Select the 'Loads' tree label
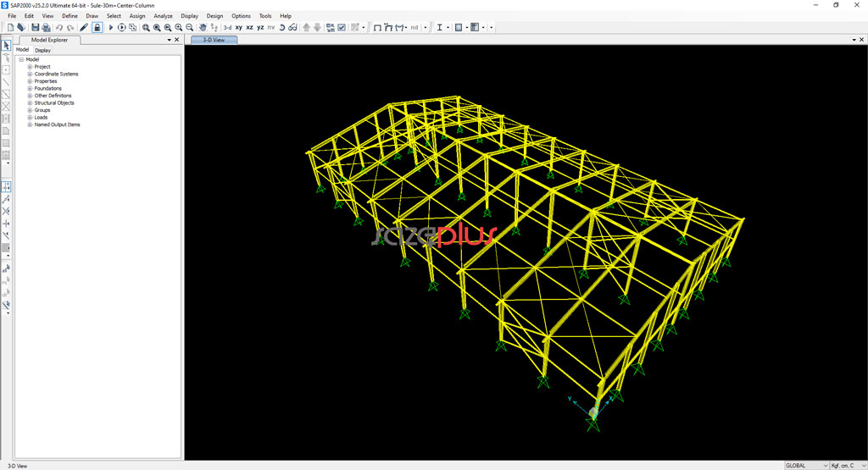The height and width of the screenshot is (470, 868). click(x=41, y=117)
